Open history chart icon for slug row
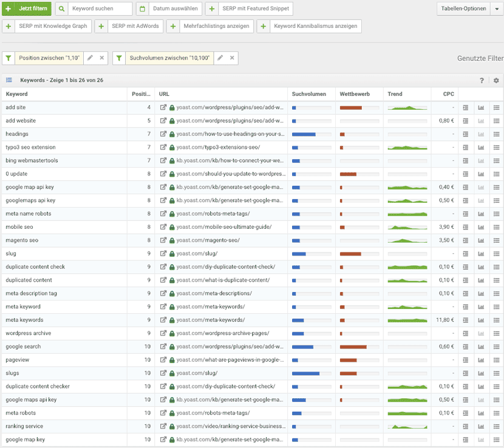The height and width of the screenshot is (448, 504). pyautogui.click(x=481, y=254)
